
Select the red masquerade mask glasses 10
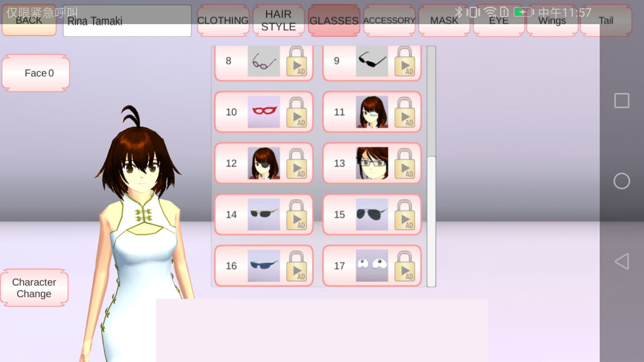tap(264, 112)
